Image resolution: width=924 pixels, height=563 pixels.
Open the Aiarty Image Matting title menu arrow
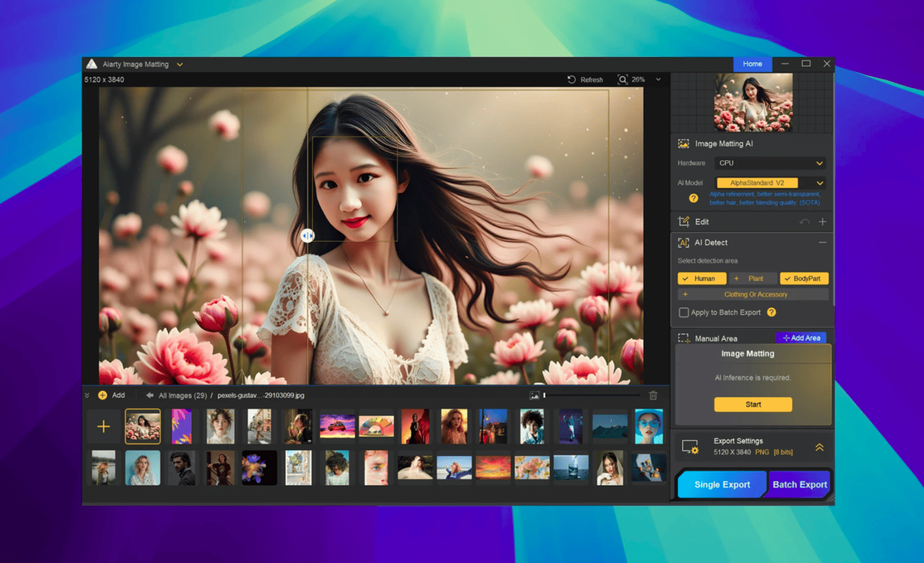point(180,65)
